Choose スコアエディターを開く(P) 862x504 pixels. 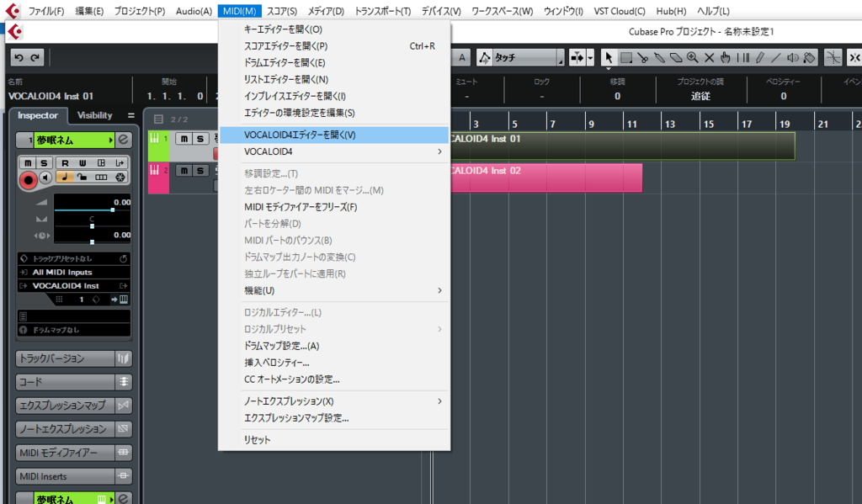334,46
